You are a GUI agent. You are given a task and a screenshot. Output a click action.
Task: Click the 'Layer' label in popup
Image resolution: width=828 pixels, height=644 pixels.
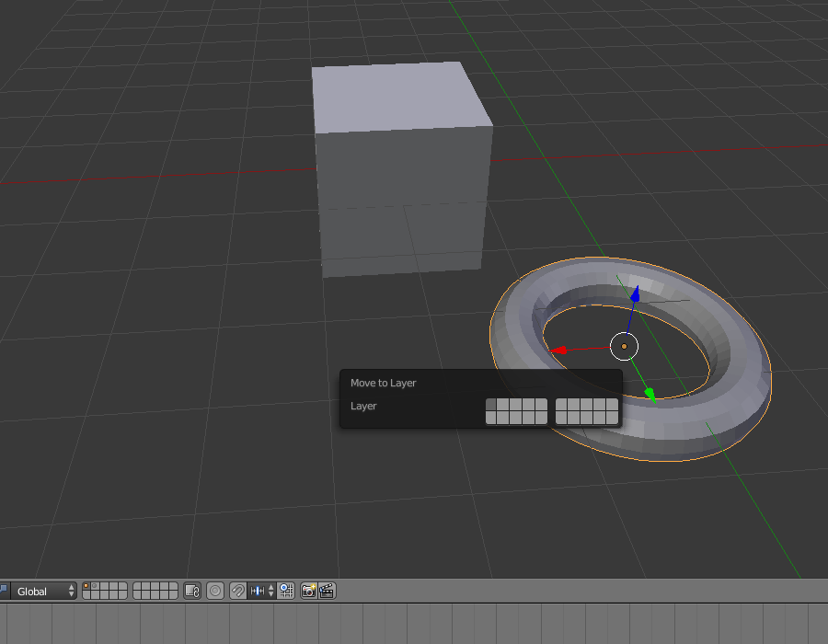363,406
